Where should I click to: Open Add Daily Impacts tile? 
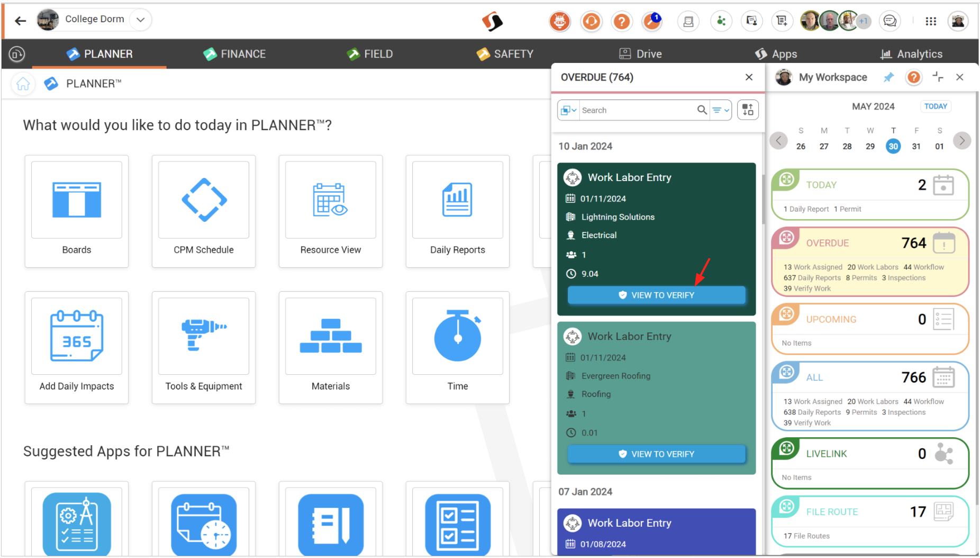(76, 347)
